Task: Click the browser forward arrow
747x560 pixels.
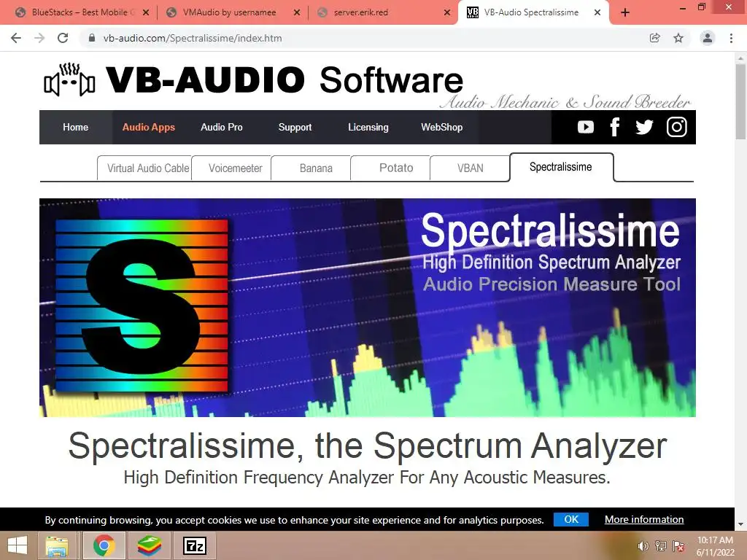Action: 39,38
